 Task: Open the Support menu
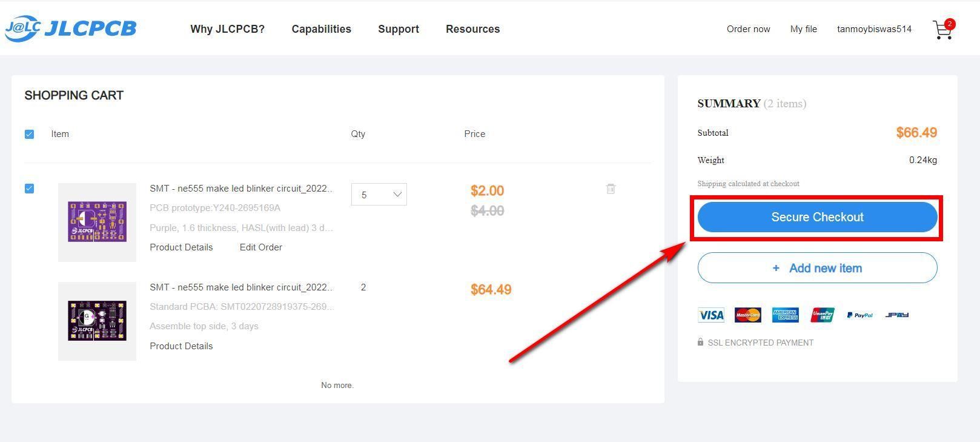click(399, 29)
